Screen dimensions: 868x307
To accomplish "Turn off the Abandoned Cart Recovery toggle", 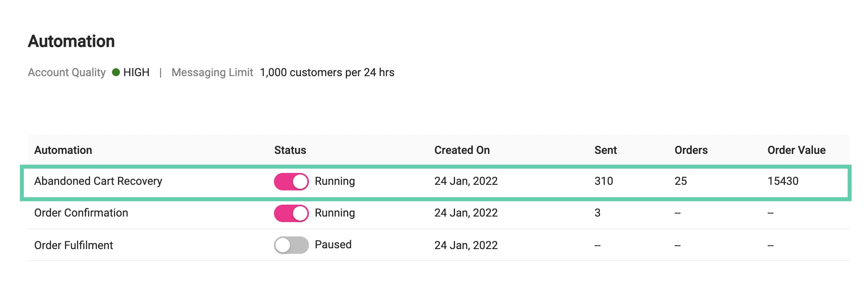I will (291, 182).
